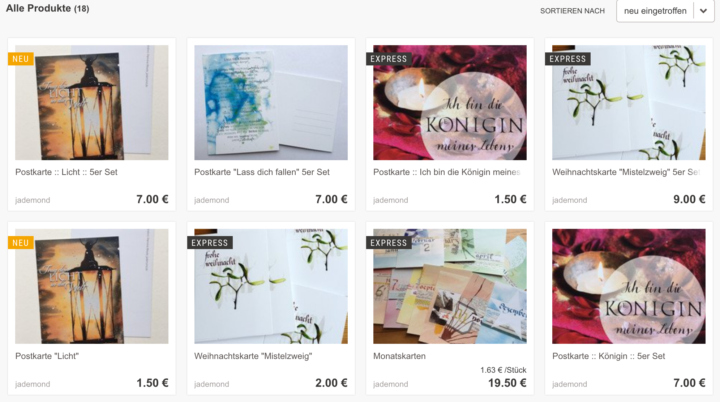720x402 pixels.
Task: Click 'Weihnachtskarte "Mistelzweig"' single card title
Action: tap(253, 356)
